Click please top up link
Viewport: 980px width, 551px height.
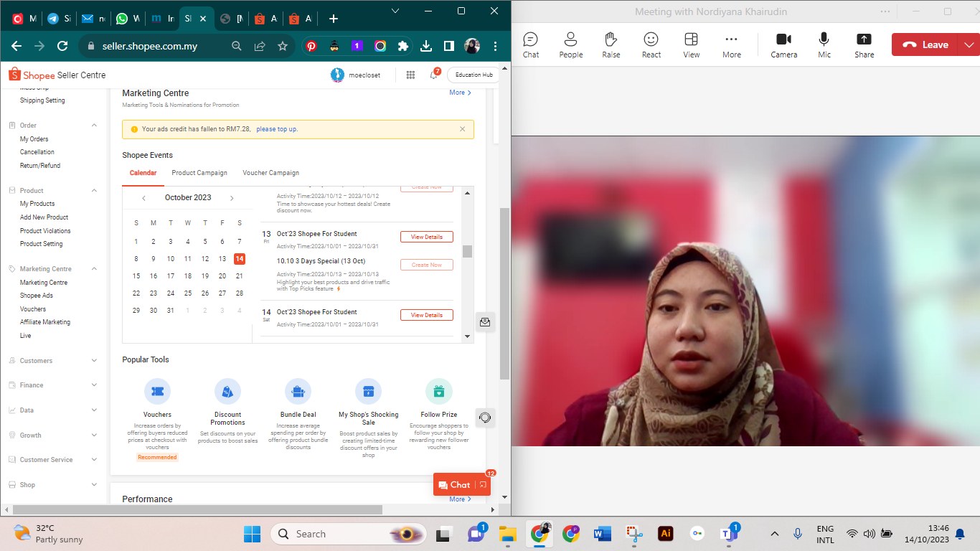[x=277, y=129]
